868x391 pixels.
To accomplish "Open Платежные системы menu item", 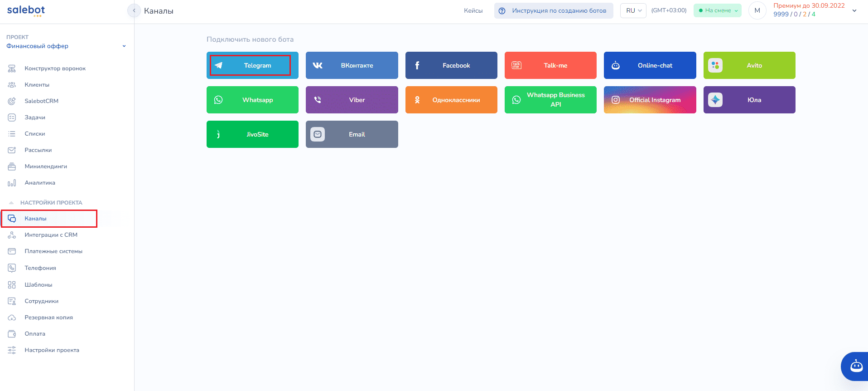I will tap(53, 251).
